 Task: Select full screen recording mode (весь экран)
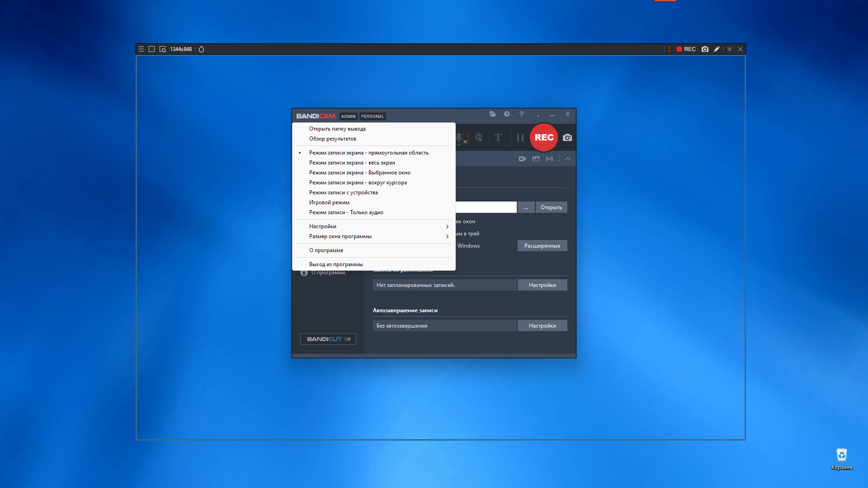coord(352,163)
